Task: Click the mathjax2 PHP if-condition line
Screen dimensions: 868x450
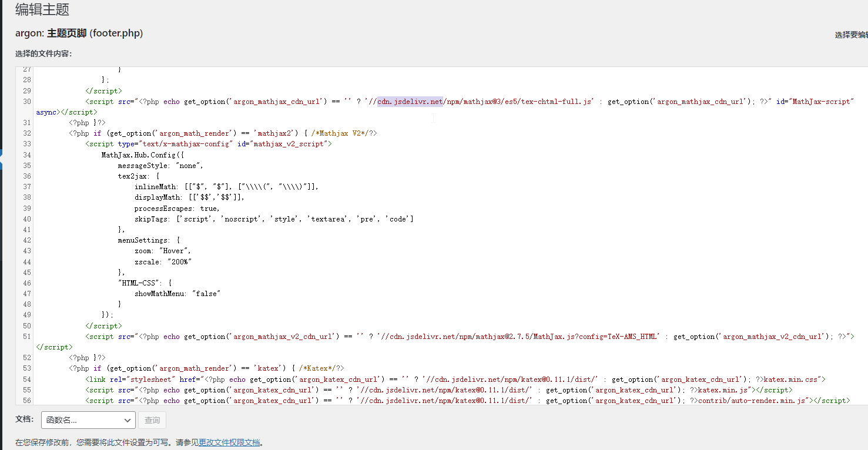Action: coord(223,133)
